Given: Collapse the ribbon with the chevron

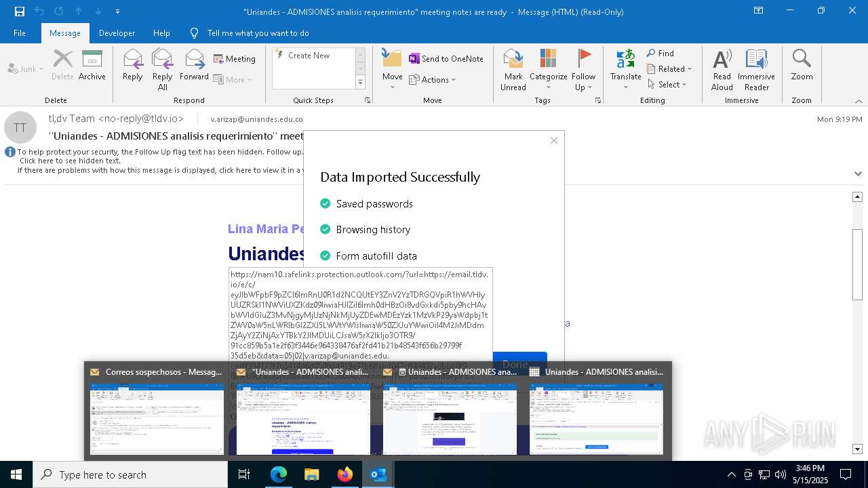Looking at the screenshot, I should click(x=859, y=101).
